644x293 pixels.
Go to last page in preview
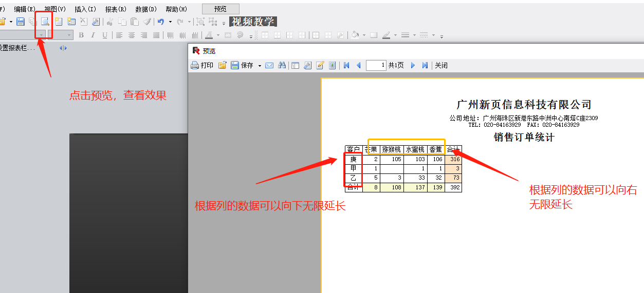point(425,65)
